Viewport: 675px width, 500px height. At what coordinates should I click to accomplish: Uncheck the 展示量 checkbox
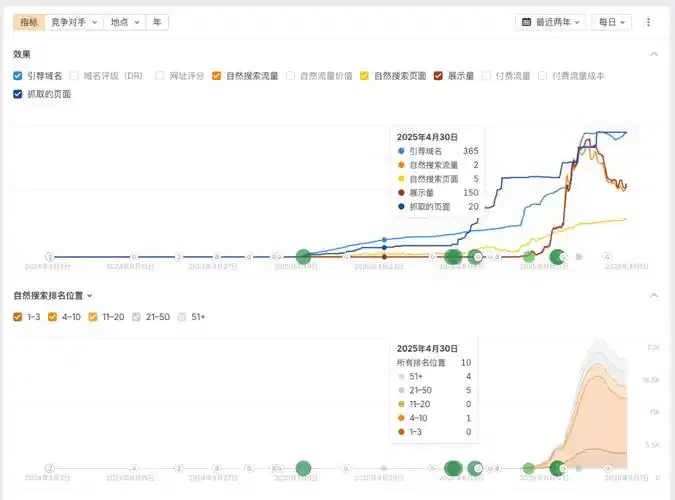[438, 76]
